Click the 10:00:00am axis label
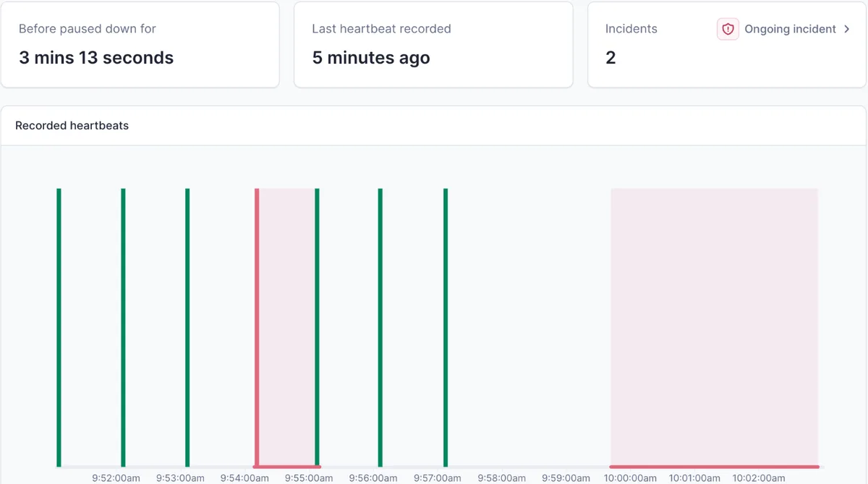Viewport: 868px width, 484px height. (x=631, y=478)
